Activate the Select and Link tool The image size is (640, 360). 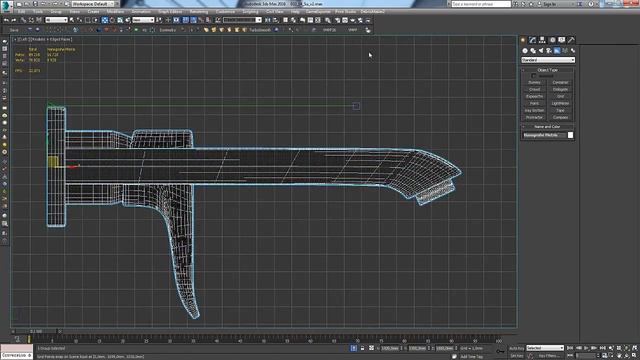[x=24, y=20]
